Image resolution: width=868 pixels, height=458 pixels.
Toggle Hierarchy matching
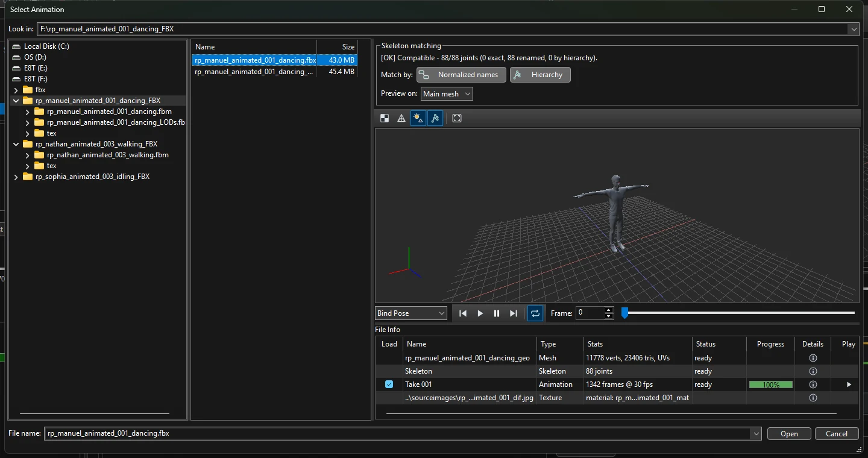pyautogui.click(x=540, y=75)
